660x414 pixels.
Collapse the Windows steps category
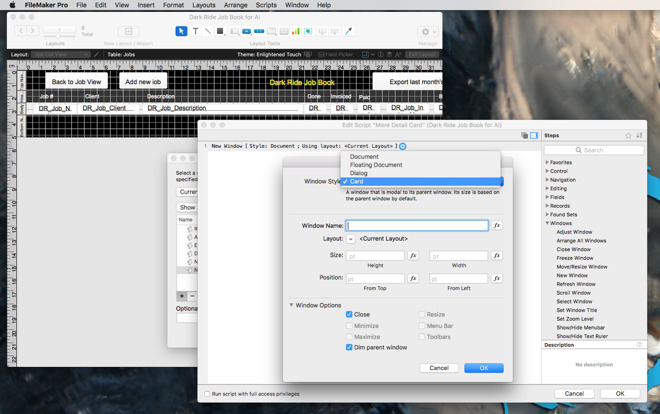(547, 223)
